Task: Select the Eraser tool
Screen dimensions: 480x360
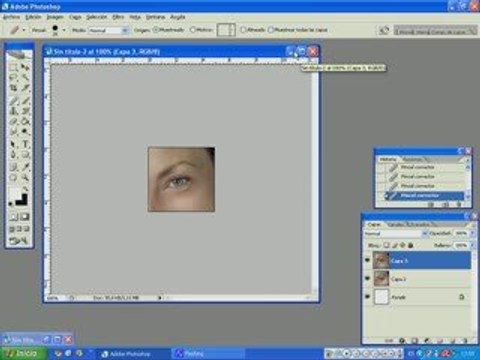Action: (13, 122)
